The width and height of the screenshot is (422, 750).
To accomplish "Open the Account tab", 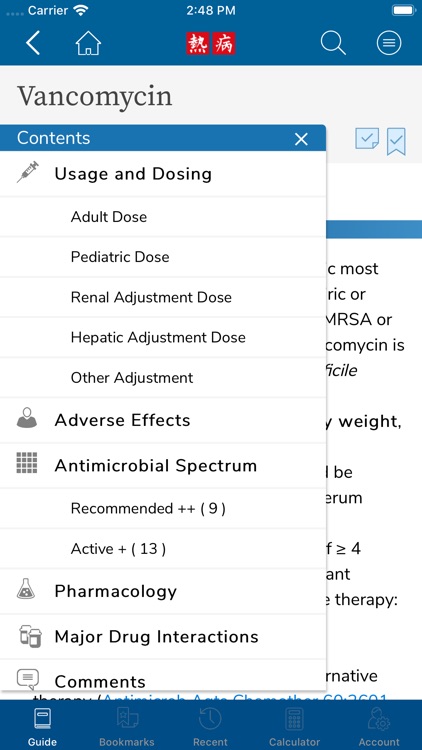I will coord(379,727).
